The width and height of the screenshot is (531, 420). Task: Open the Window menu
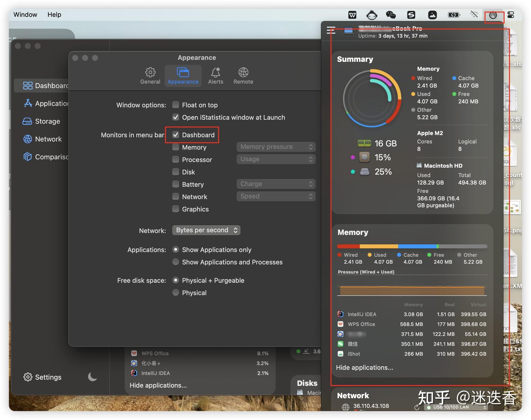click(25, 14)
